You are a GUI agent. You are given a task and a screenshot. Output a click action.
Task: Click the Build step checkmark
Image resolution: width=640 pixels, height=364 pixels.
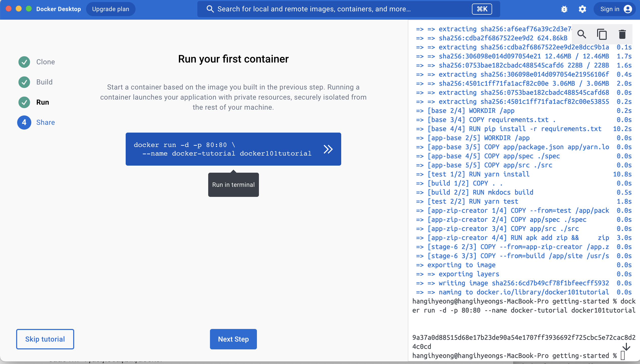click(x=24, y=82)
